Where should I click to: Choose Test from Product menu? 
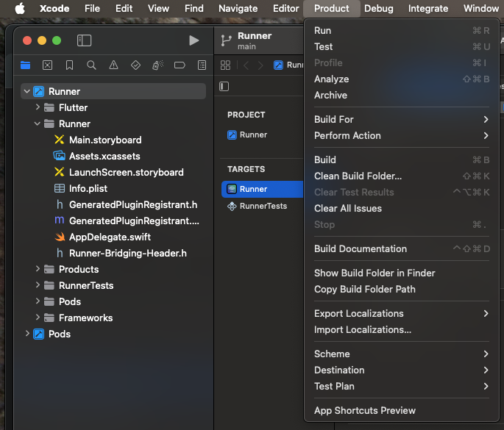[x=402, y=47]
